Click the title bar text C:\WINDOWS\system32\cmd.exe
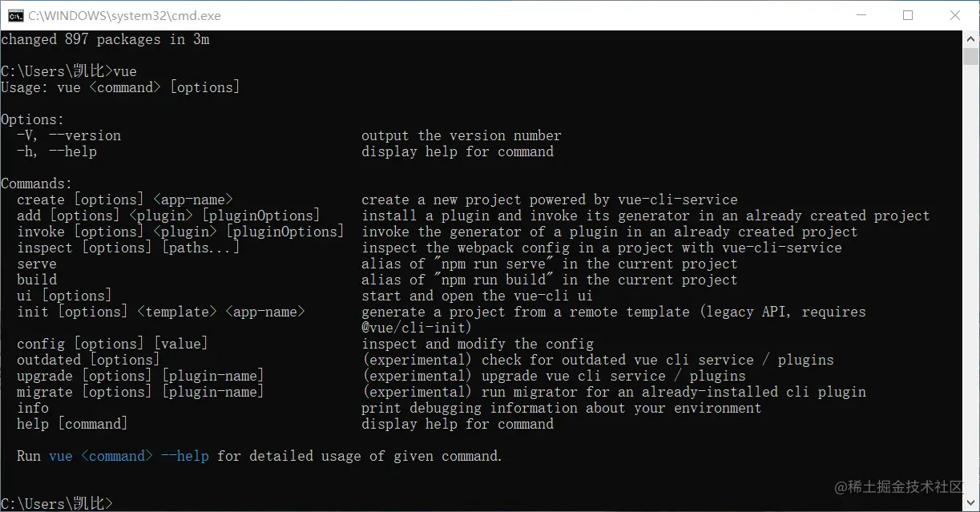Image resolution: width=980 pixels, height=512 pixels. point(124,15)
